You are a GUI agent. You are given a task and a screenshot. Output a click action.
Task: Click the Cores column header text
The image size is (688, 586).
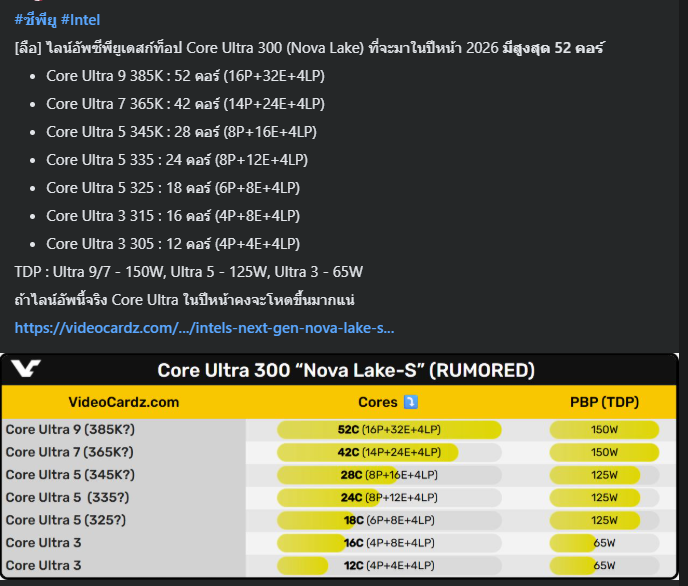[x=378, y=402]
